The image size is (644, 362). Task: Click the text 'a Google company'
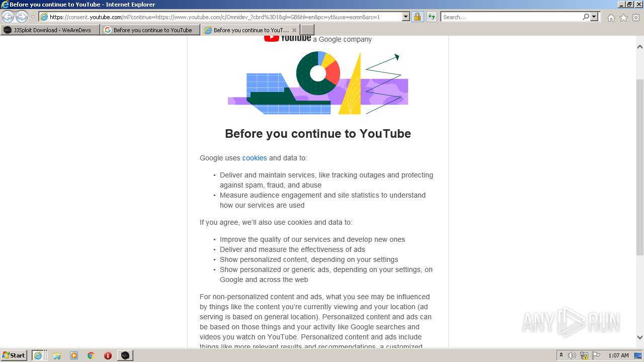(x=342, y=39)
